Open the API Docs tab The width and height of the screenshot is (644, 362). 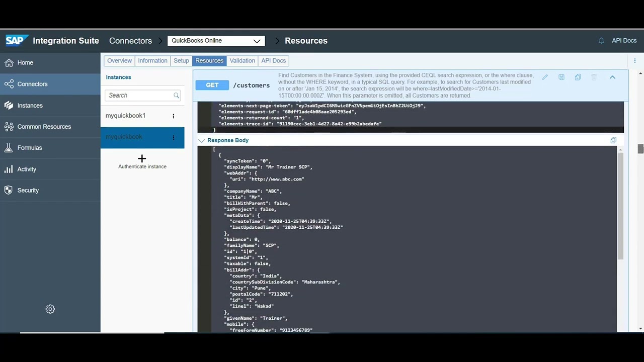pos(273,61)
